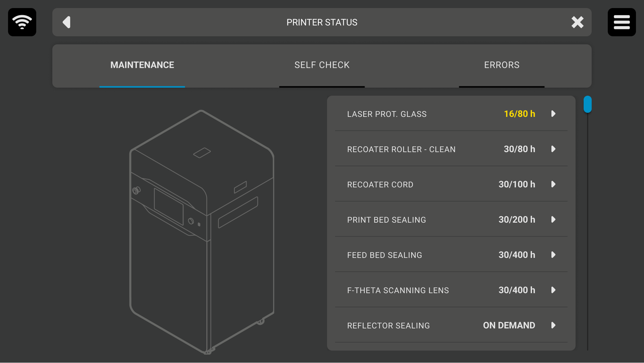Expand Recoater Roller - Clean arrow
Viewport: 644px width, 363px height.
(x=553, y=149)
